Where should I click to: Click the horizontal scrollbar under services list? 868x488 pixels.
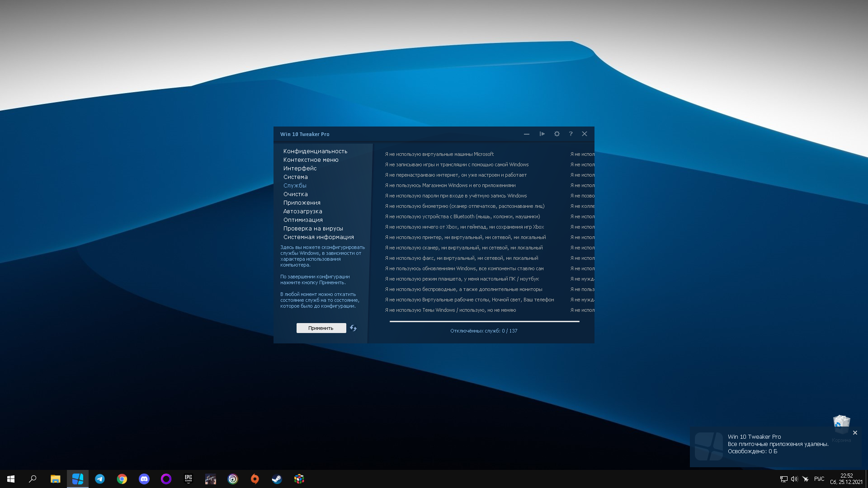coord(484,321)
